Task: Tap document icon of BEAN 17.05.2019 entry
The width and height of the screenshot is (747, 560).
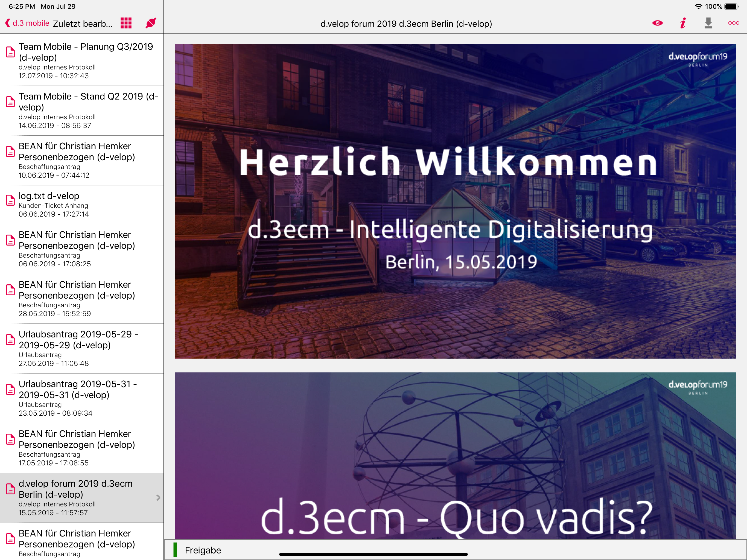Action: [10, 439]
